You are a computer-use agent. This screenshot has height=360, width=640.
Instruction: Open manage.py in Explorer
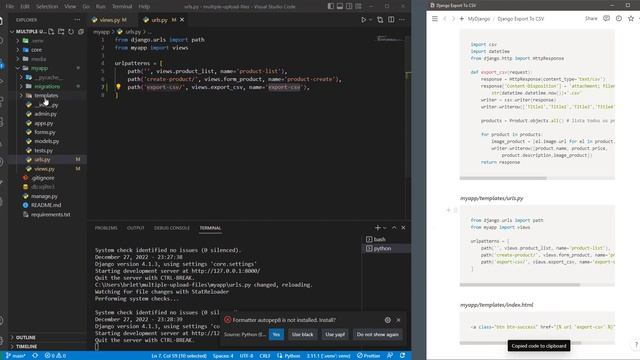[x=44, y=196]
